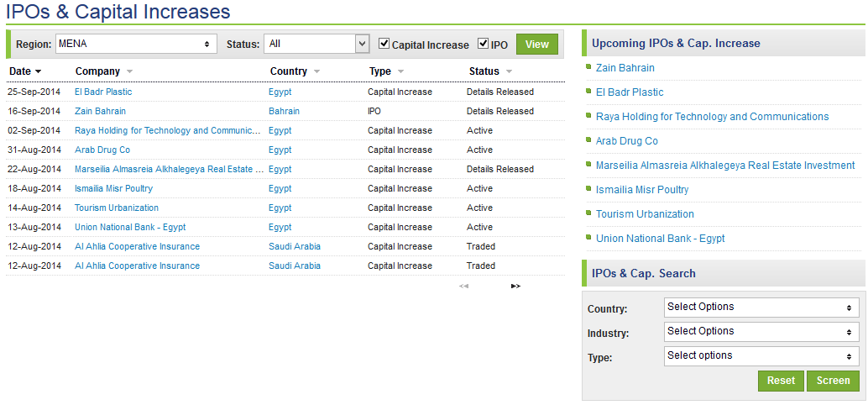Open El Badr Plastic in Upcoming IPOs list
The width and height of the screenshot is (868, 405).
tap(630, 92)
